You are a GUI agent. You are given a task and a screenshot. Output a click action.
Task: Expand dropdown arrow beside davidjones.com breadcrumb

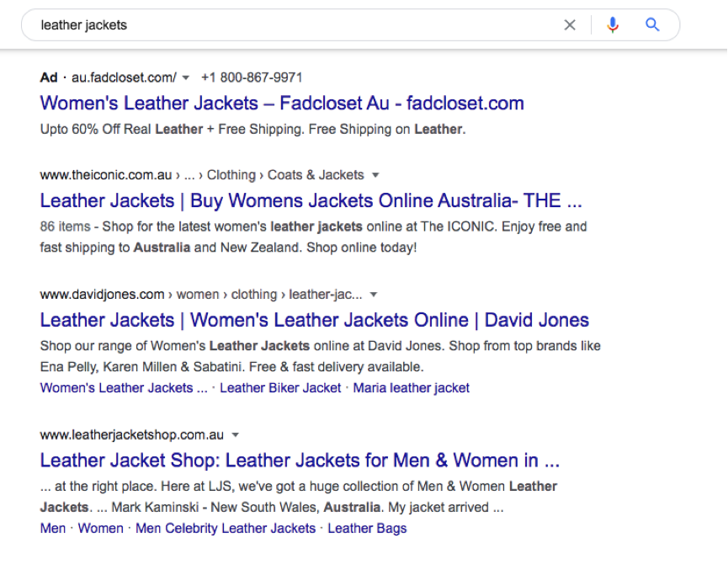[x=374, y=295]
